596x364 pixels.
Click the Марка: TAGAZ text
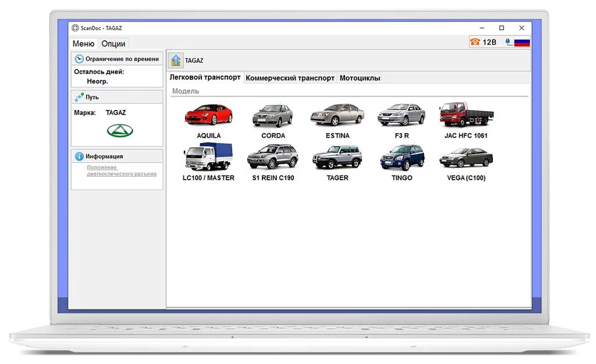point(100,112)
